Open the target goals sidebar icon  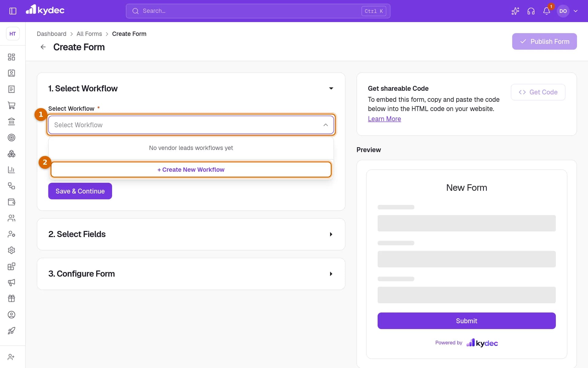(x=12, y=137)
